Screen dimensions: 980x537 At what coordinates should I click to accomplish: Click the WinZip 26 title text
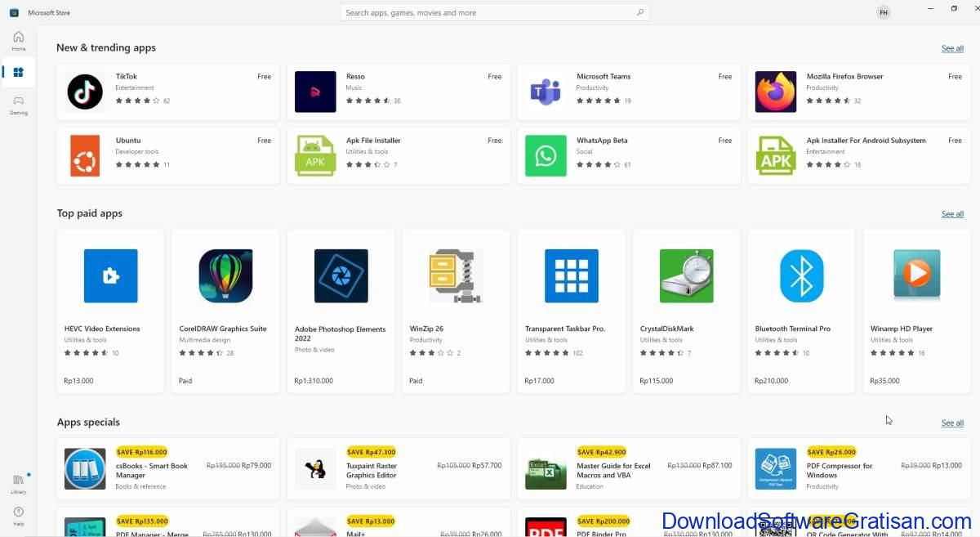coord(426,329)
